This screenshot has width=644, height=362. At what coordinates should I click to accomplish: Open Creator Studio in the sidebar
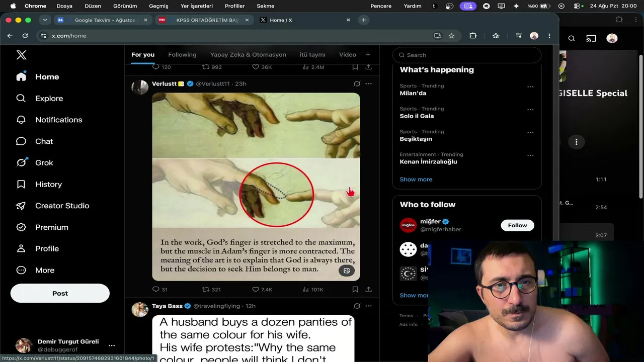[53, 206]
